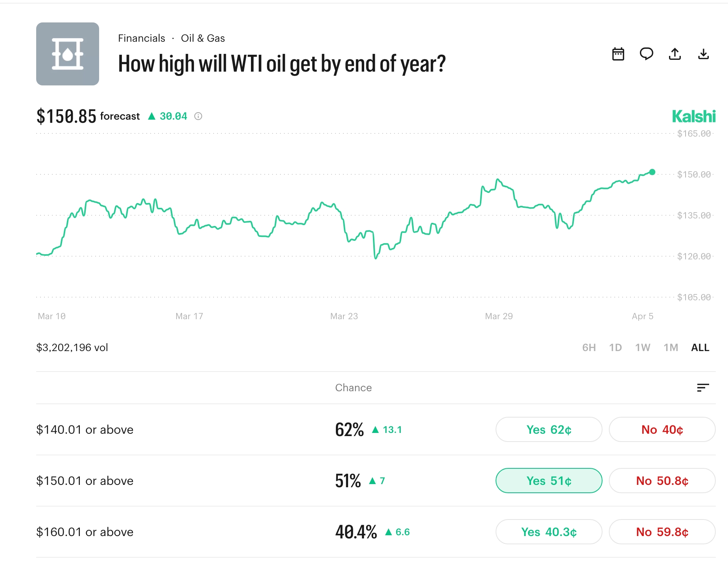The height and width of the screenshot is (564, 728).
Task: Click the highlighted Yes 51¢ button
Action: (549, 481)
